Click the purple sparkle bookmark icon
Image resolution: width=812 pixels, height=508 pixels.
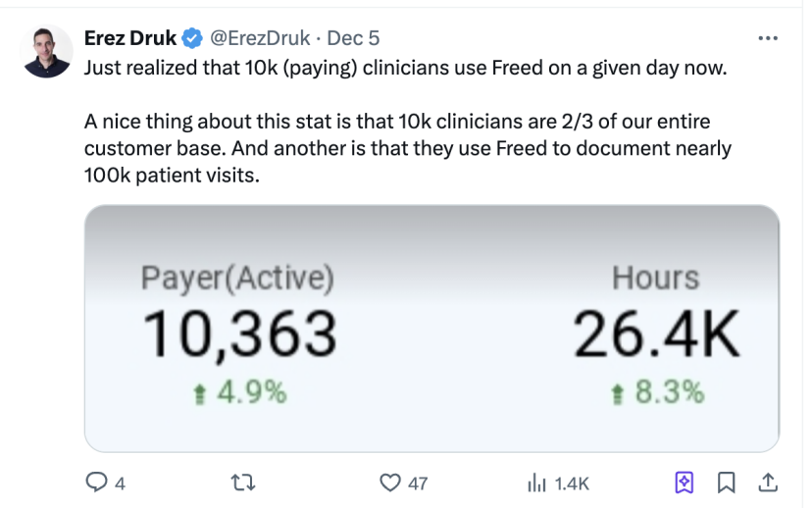point(685,483)
